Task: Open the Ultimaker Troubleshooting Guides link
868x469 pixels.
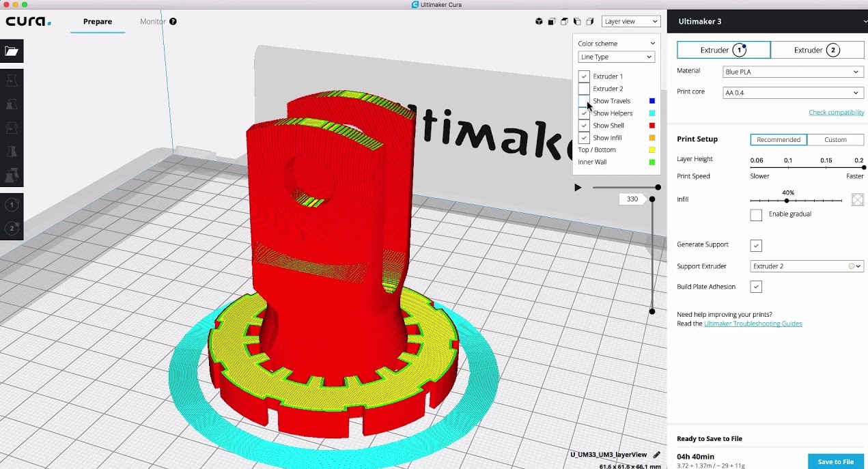Action: 753,323
